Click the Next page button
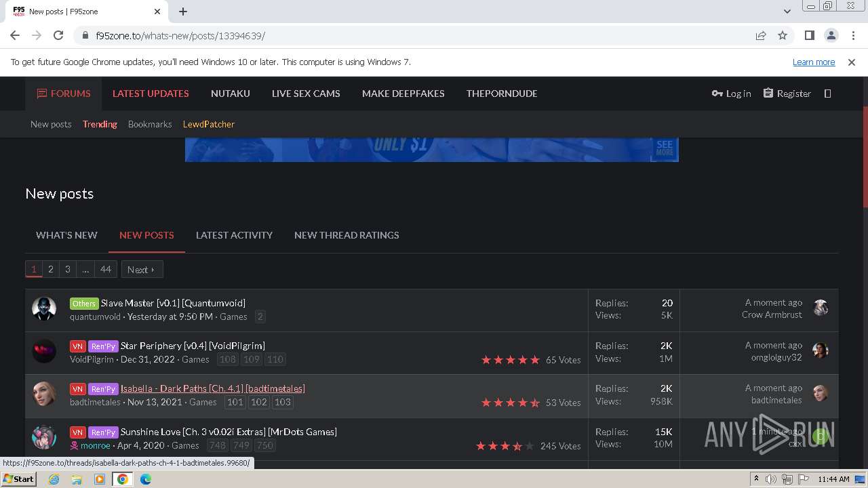This screenshot has height=488, width=868. tap(142, 269)
